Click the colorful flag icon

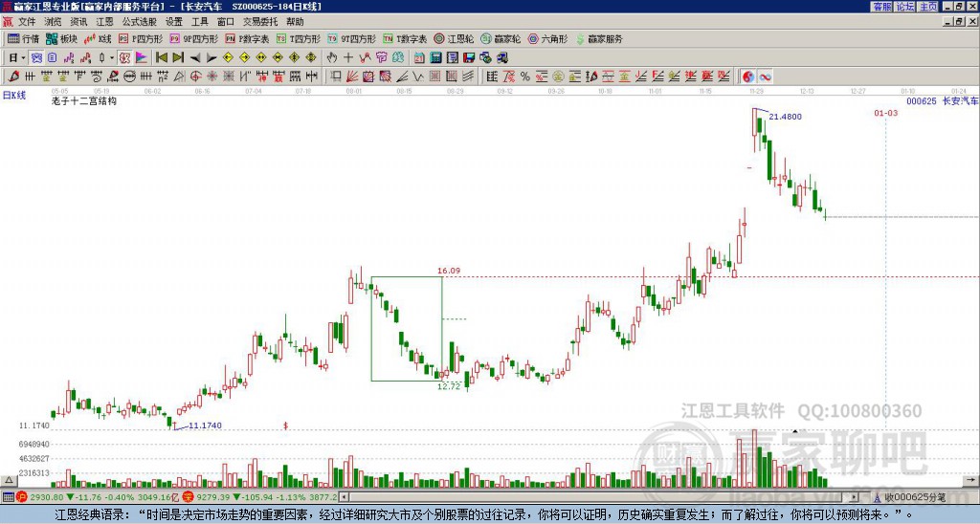point(142,58)
